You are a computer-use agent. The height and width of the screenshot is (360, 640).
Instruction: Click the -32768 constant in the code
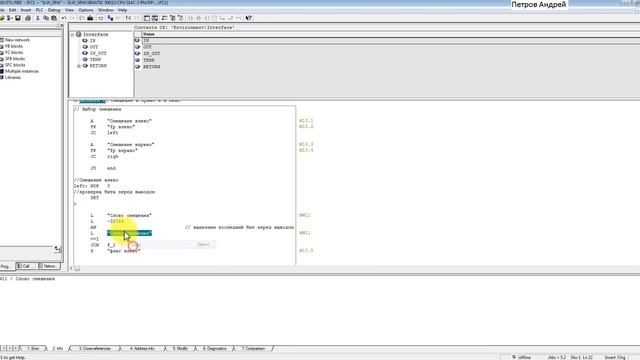point(116,221)
